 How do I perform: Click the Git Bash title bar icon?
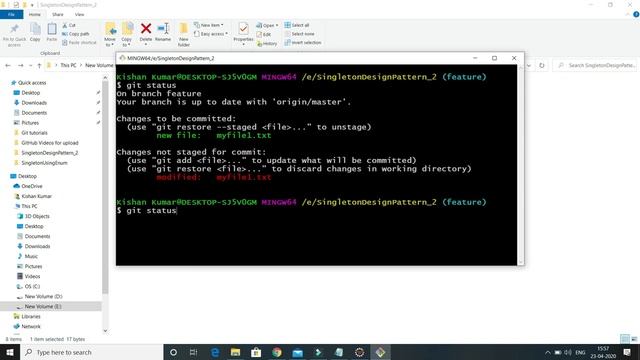[x=122, y=58]
